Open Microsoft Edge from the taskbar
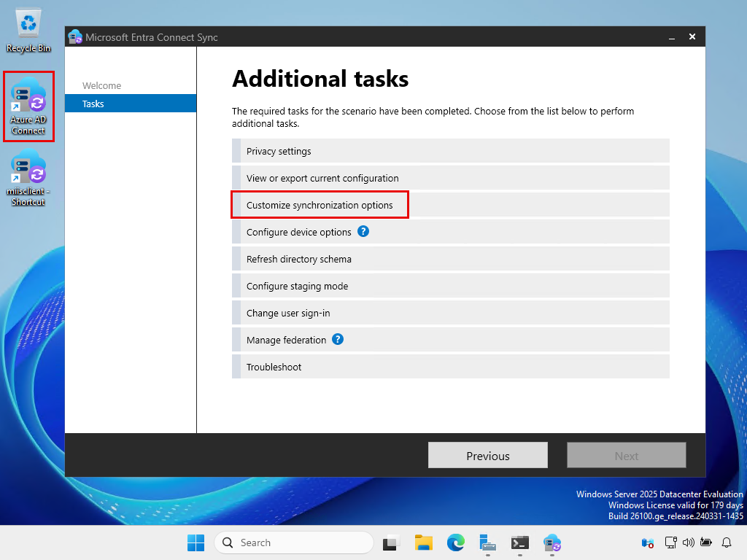 [x=455, y=542]
